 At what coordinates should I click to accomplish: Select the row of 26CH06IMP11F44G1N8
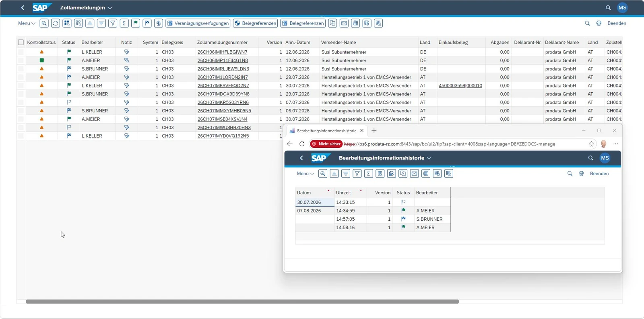[21, 60]
